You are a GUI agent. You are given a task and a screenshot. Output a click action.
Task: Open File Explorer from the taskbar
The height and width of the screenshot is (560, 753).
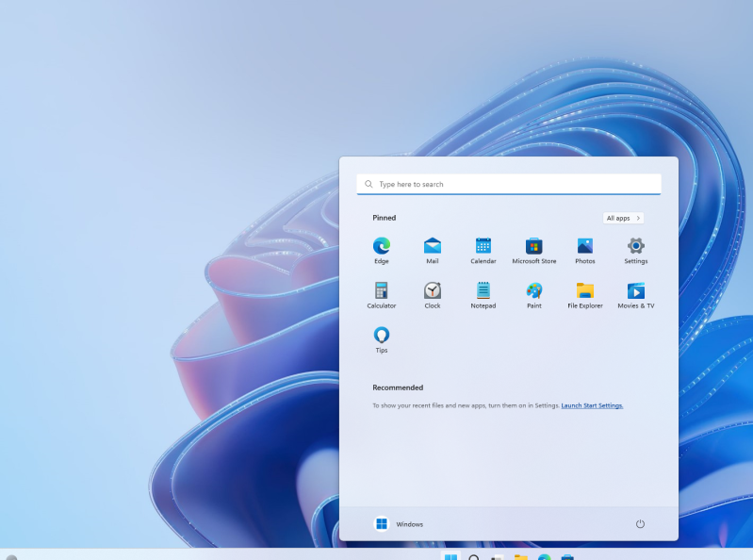coord(520,556)
